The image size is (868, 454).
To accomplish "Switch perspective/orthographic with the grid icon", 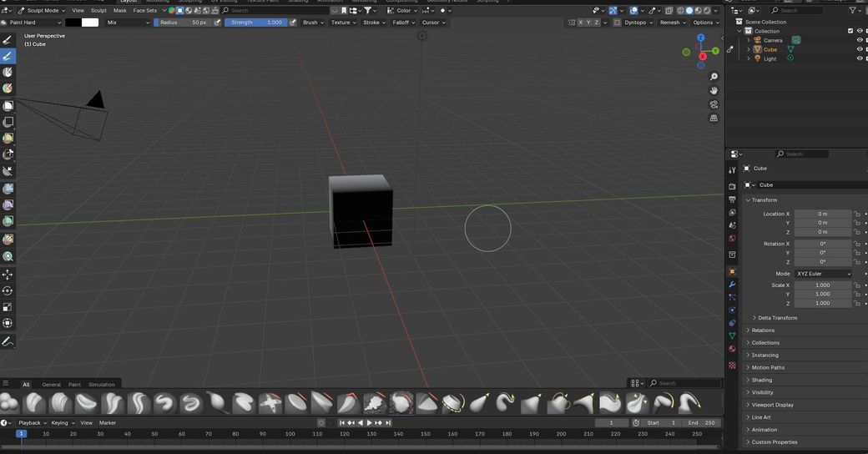I will click(x=714, y=119).
